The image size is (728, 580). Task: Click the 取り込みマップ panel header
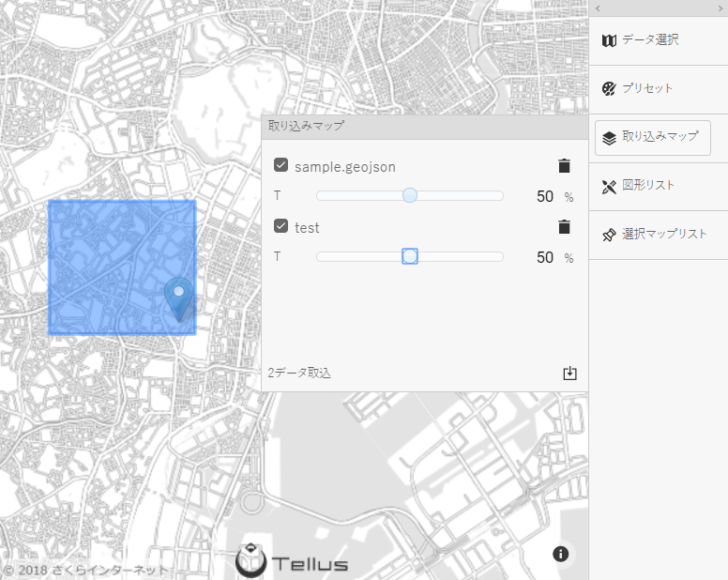pos(425,127)
